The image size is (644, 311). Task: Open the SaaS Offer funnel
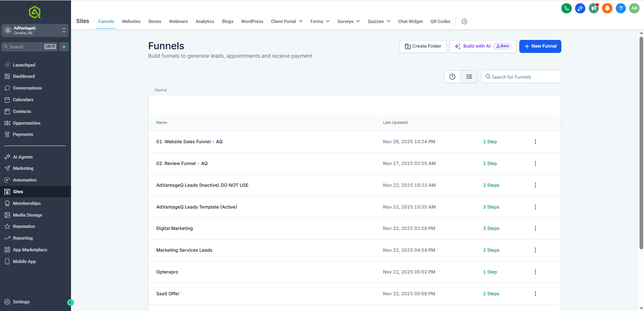(168, 294)
